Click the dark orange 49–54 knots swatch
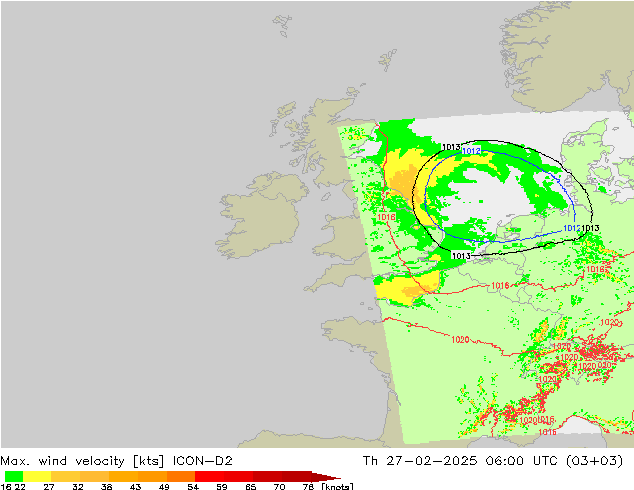This screenshot has width=634, height=490. pyautogui.click(x=181, y=476)
